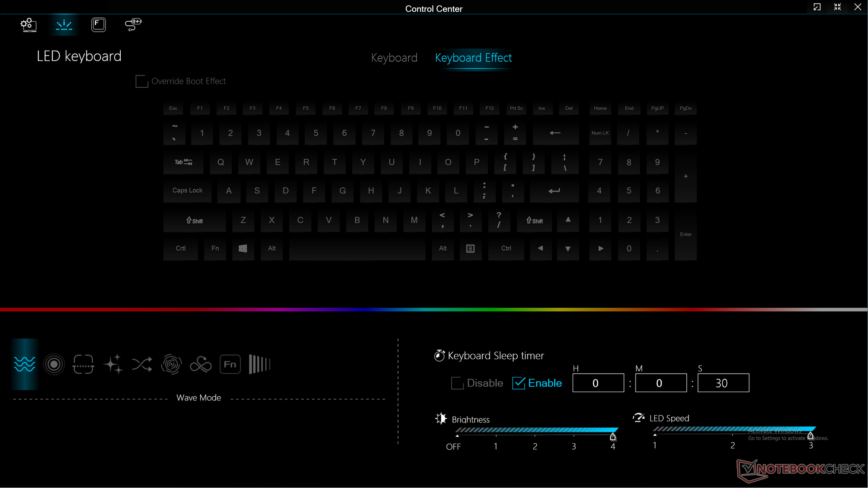The image size is (868, 488).
Task: Choose the random shuffle arrows effect icon
Action: point(142,364)
